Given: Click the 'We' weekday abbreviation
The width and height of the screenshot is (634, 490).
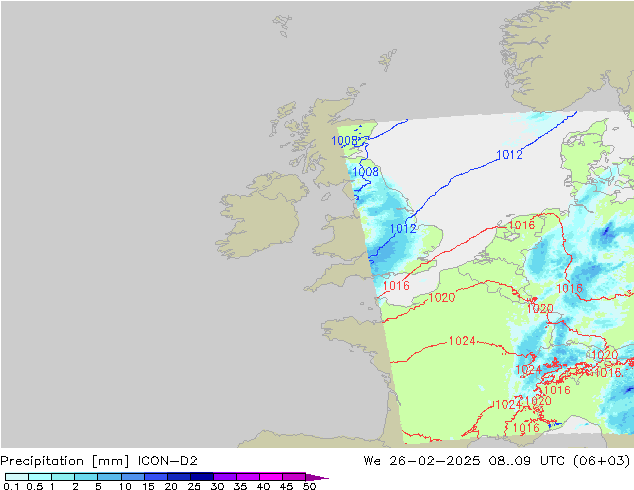Looking at the screenshot, I should (372, 461).
